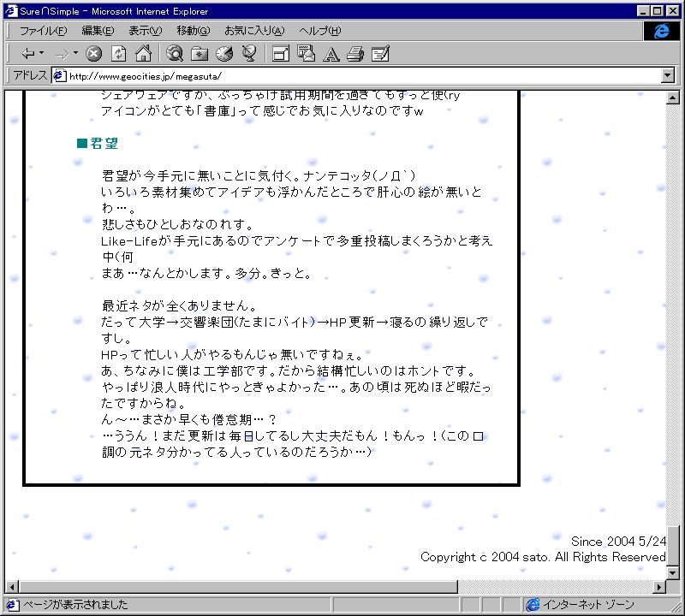The width and height of the screenshot is (685, 616).
Task: Expand the address bar dropdown arrow
Action: click(667, 75)
